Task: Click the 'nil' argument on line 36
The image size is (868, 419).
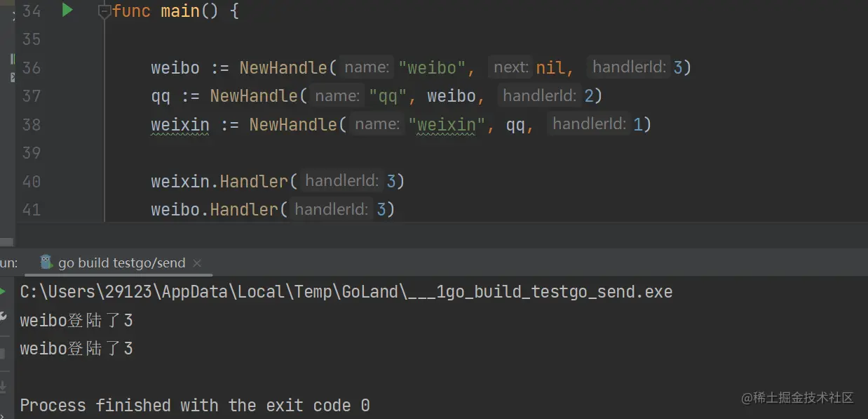Action: pyautogui.click(x=550, y=68)
